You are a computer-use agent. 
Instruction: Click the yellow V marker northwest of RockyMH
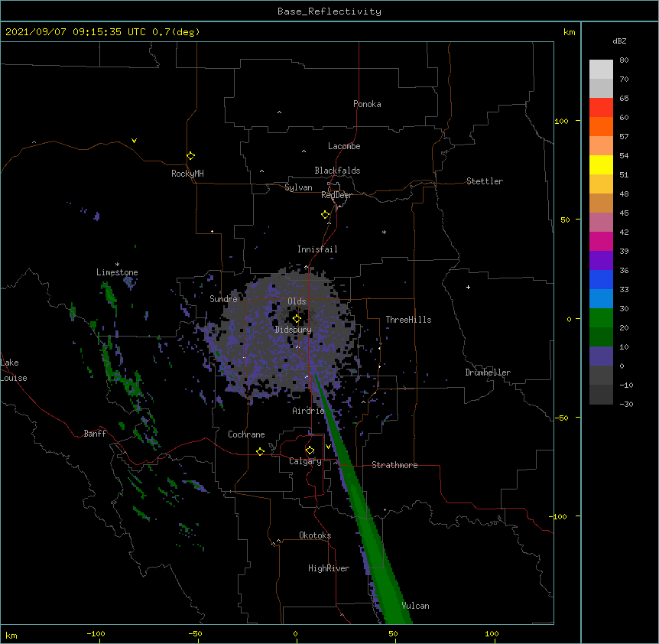pyautogui.click(x=134, y=141)
